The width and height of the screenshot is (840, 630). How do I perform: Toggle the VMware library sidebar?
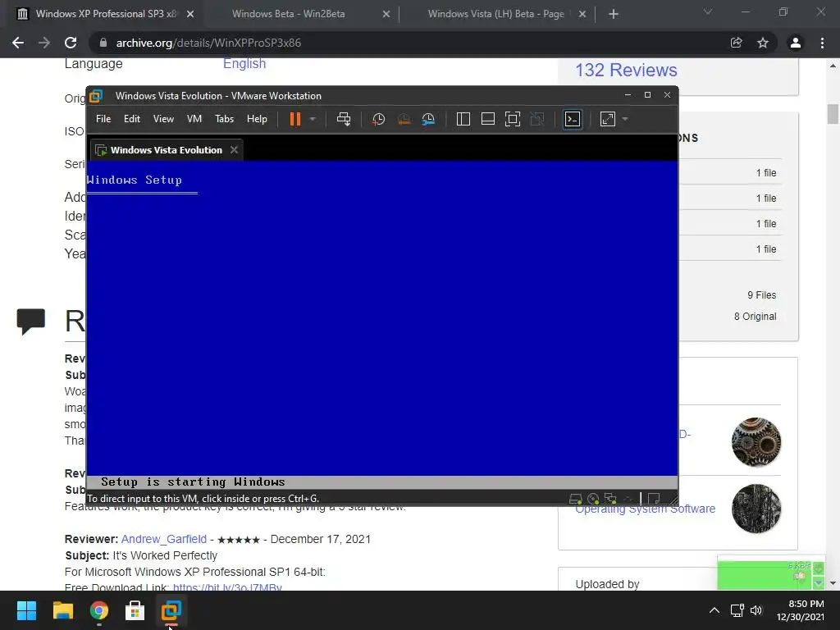[x=463, y=119]
